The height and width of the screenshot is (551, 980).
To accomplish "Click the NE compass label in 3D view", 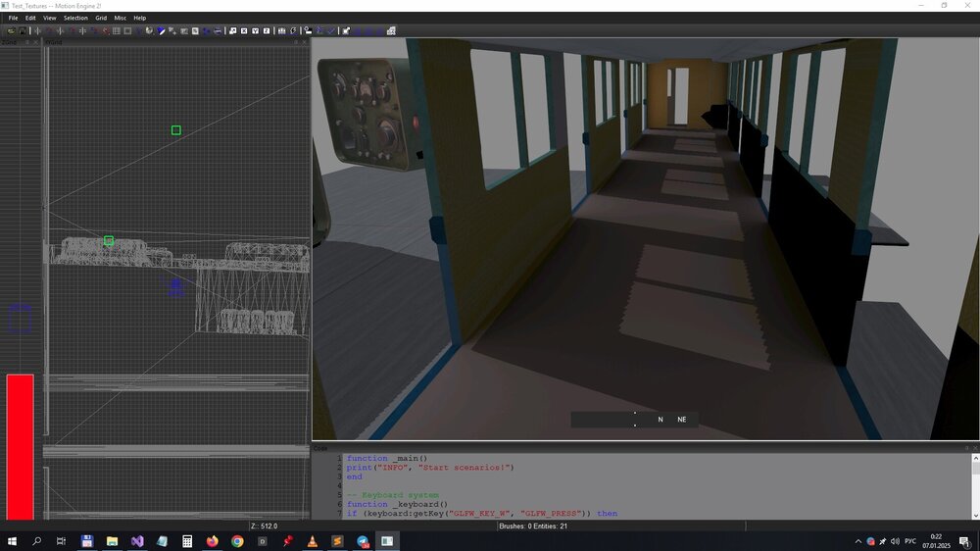I will pyautogui.click(x=682, y=420).
